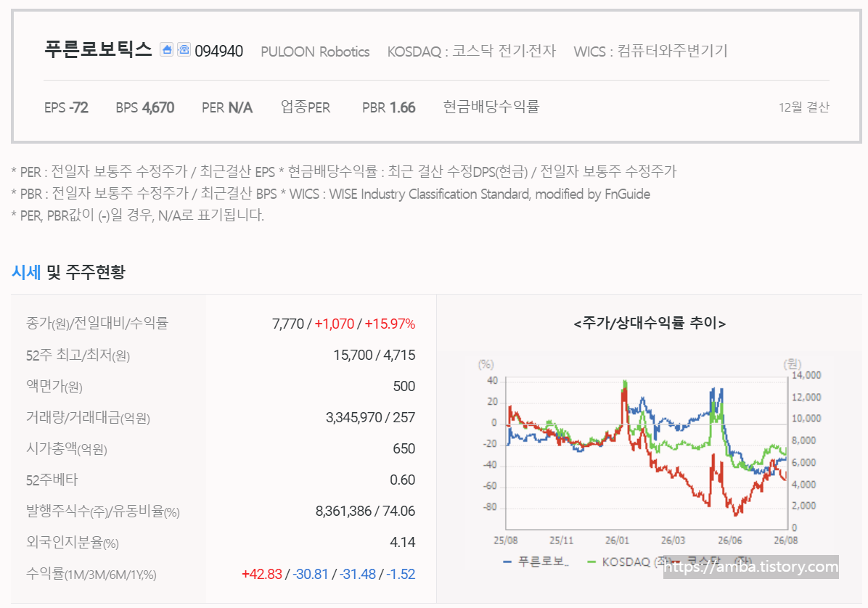Screen dimensions: 868x608
Task: Click the 푸른로보.. blue legend entry
Action: tap(536, 562)
